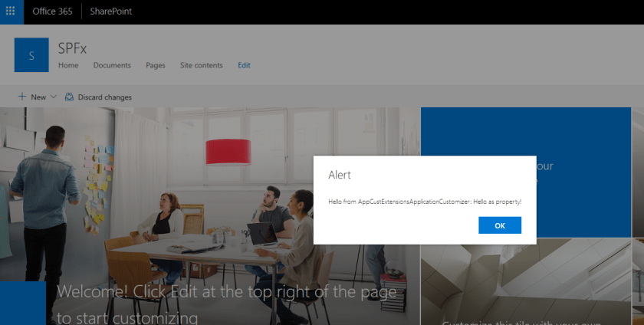
Task: Open Site contents in the navigation
Action: [201, 65]
